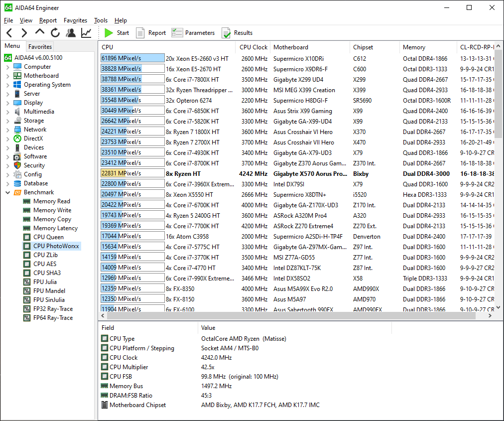Collapse the Benchmark tree node
504x421 pixels.
(7, 192)
